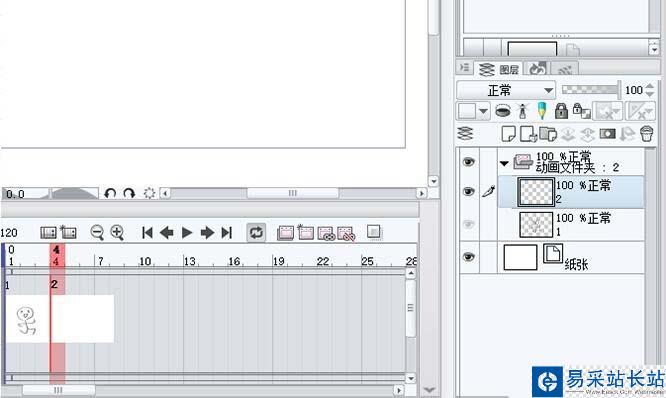Set layer as reference layer (lighthouse icon)
This screenshot has height=398, width=666.
point(522,111)
